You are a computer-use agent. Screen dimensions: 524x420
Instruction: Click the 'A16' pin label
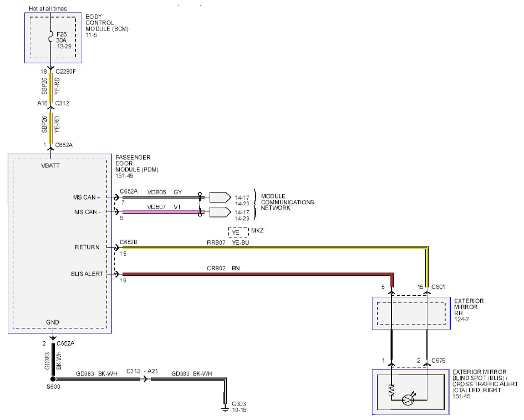(42, 103)
